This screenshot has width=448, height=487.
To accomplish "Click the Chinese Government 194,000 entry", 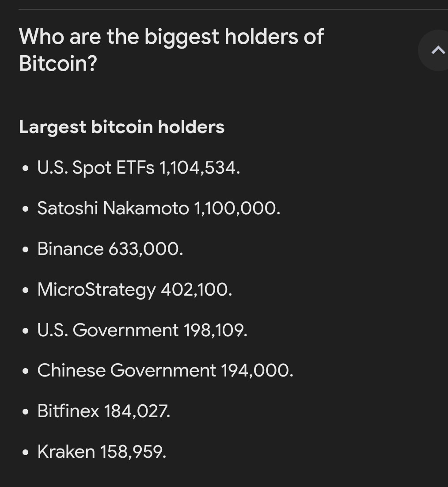I will pos(165,370).
